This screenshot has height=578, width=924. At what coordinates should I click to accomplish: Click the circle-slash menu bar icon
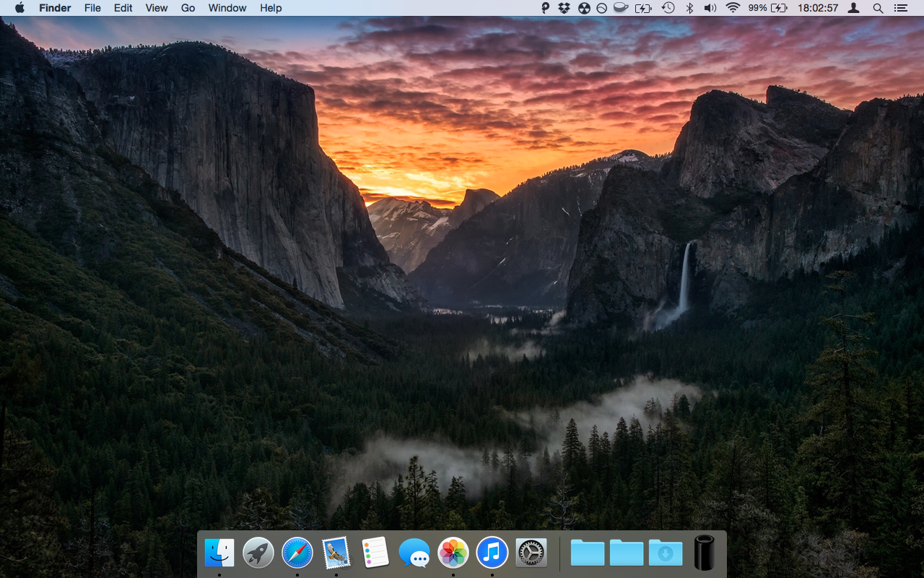[x=602, y=8]
